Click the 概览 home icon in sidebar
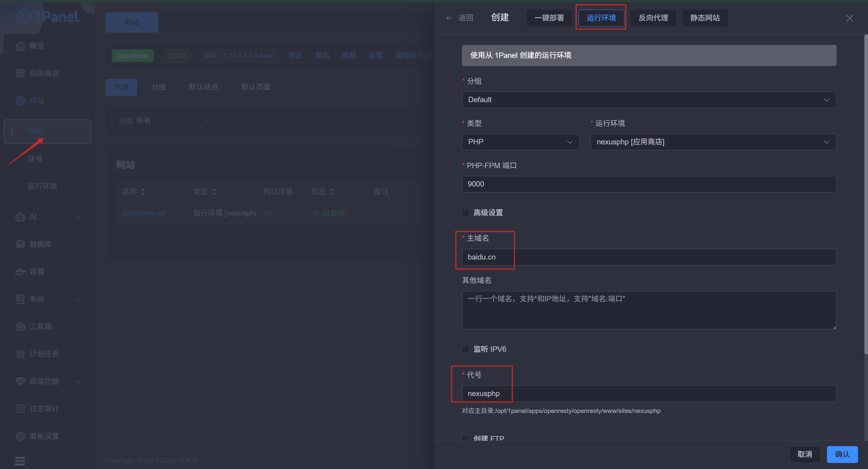Viewport: 868px width, 469px height. (20, 46)
